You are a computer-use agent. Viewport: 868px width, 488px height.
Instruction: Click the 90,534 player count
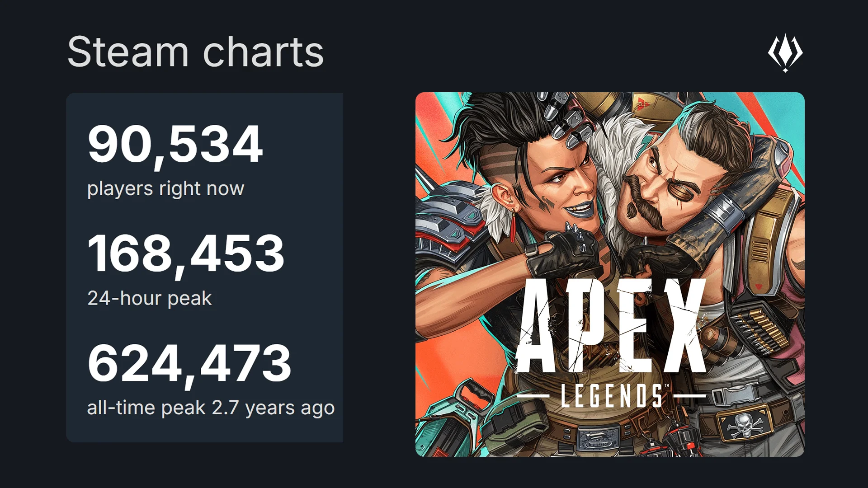tap(175, 144)
